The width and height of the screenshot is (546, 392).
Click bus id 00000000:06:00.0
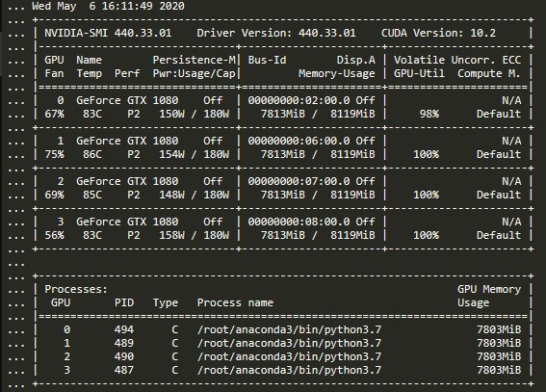(x=299, y=141)
